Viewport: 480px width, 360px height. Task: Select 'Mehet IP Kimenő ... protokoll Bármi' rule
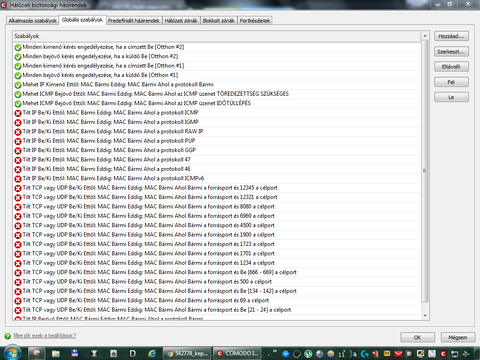point(118,85)
